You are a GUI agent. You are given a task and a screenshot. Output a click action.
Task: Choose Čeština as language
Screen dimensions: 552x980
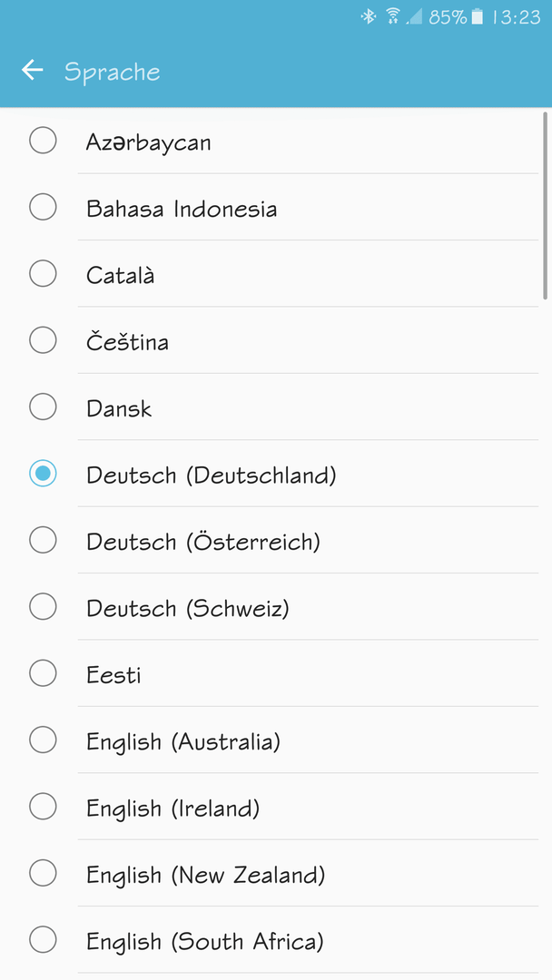[x=276, y=340]
